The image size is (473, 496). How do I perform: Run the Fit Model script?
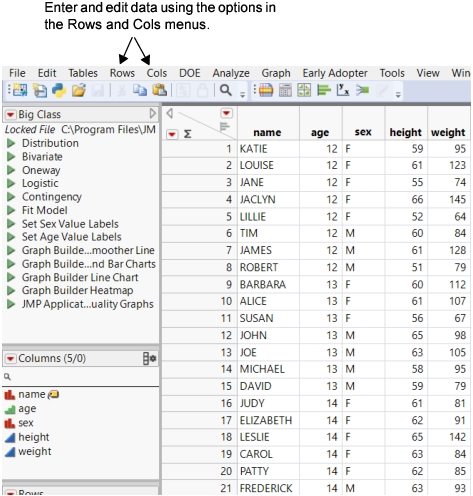pos(11,210)
